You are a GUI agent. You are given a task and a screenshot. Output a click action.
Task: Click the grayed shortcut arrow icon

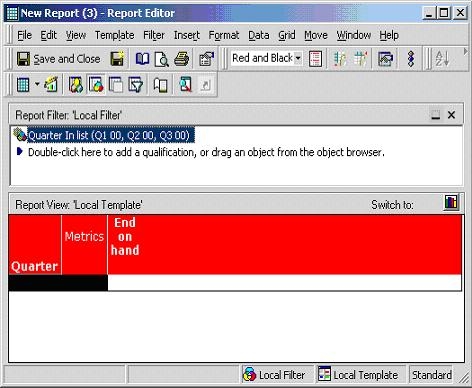pyautogui.click(x=205, y=85)
